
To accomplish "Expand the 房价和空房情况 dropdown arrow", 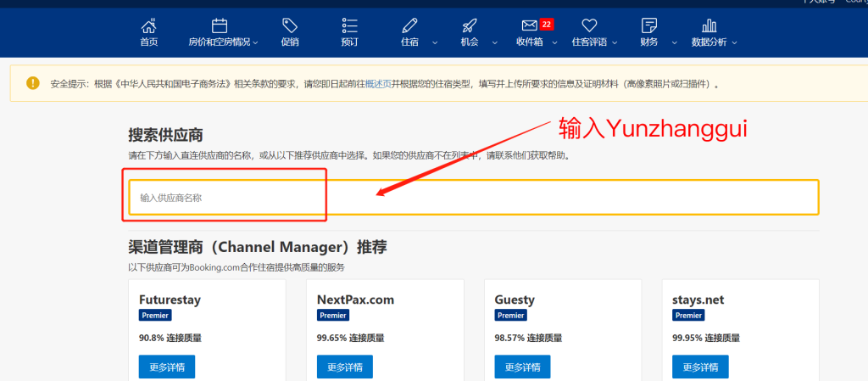I will point(255,42).
